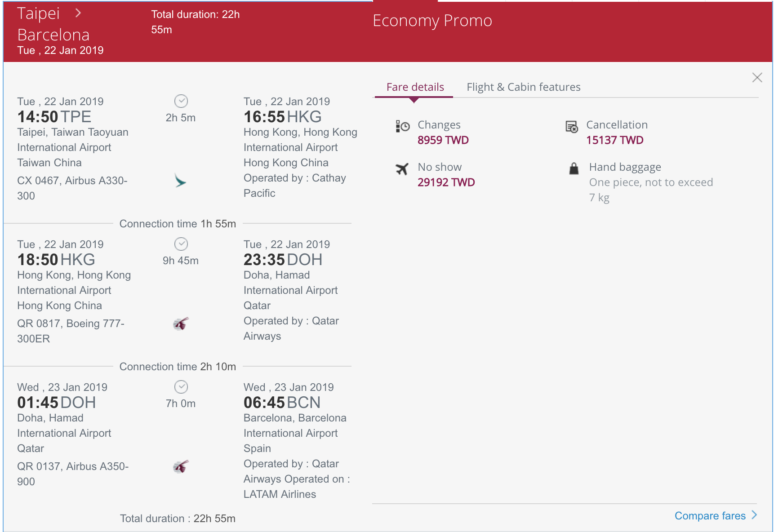Click the arrow beside Taipei in header
The height and width of the screenshot is (532, 774).
(78, 13)
